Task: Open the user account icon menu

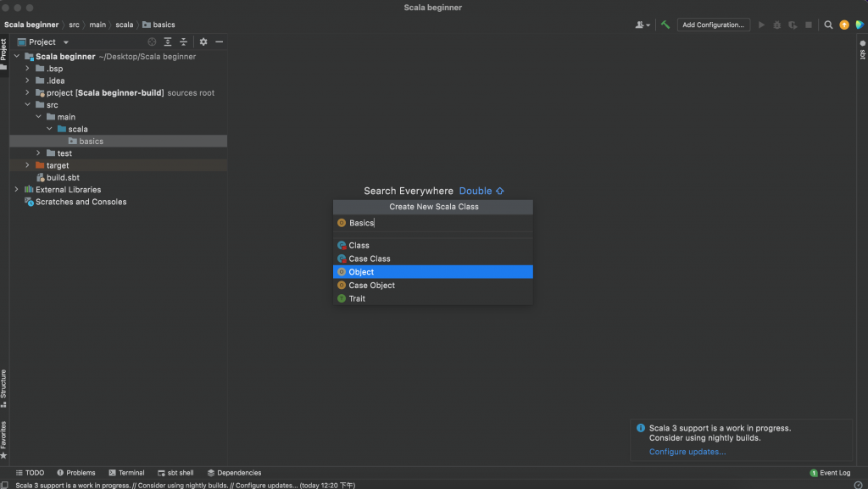Action: click(x=643, y=25)
